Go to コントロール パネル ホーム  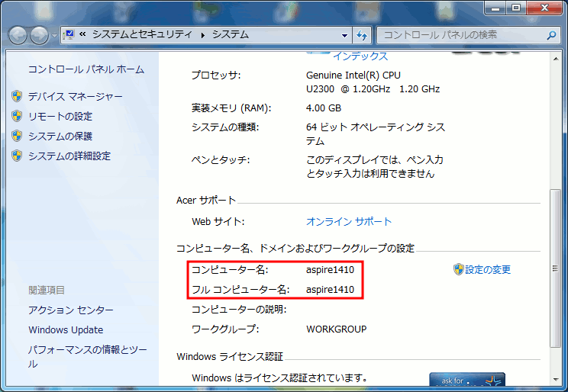click(86, 69)
